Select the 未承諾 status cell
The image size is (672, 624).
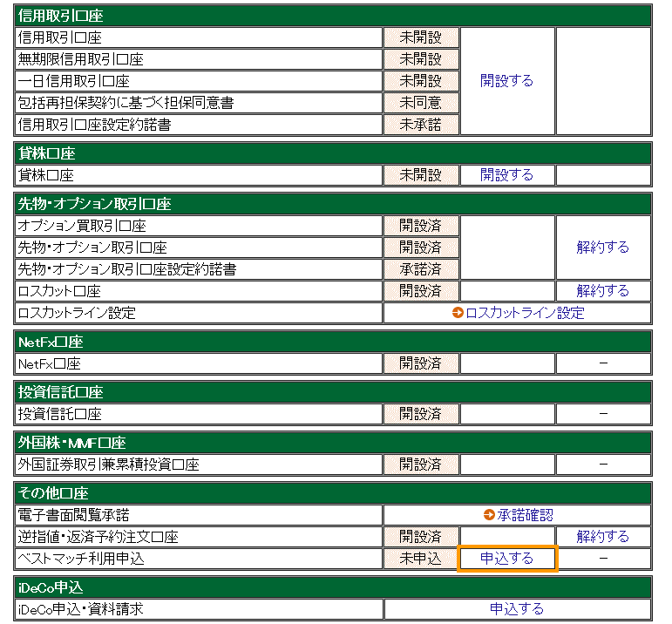pos(421,125)
